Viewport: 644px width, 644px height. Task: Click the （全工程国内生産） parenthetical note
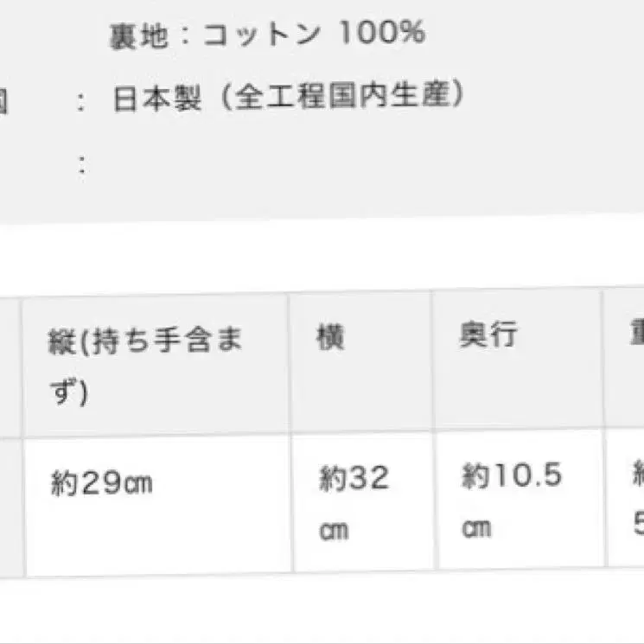pos(335,97)
